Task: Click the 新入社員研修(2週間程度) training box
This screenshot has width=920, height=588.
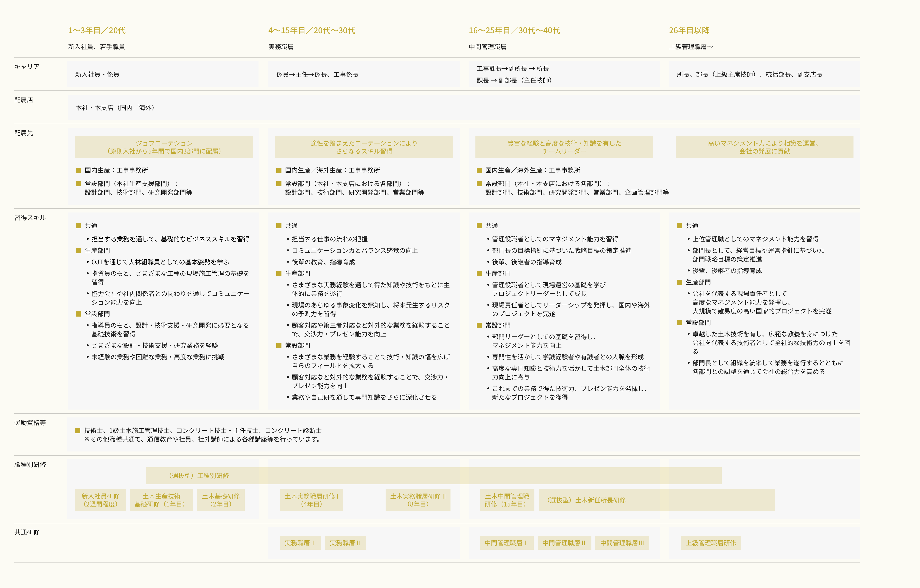Action: (x=100, y=500)
